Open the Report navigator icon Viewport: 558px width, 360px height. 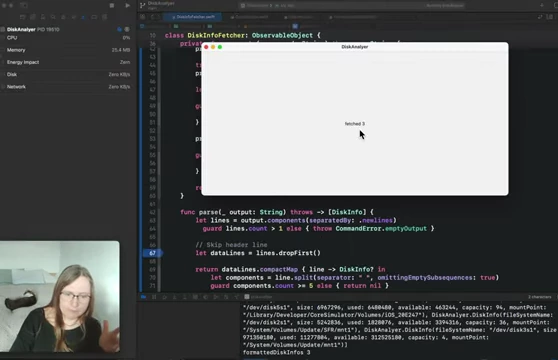104,17
